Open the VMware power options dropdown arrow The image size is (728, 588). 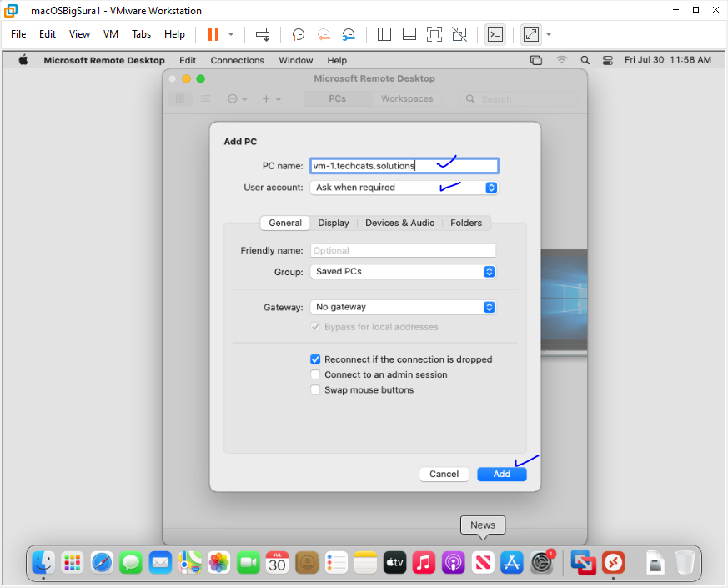tap(231, 34)
